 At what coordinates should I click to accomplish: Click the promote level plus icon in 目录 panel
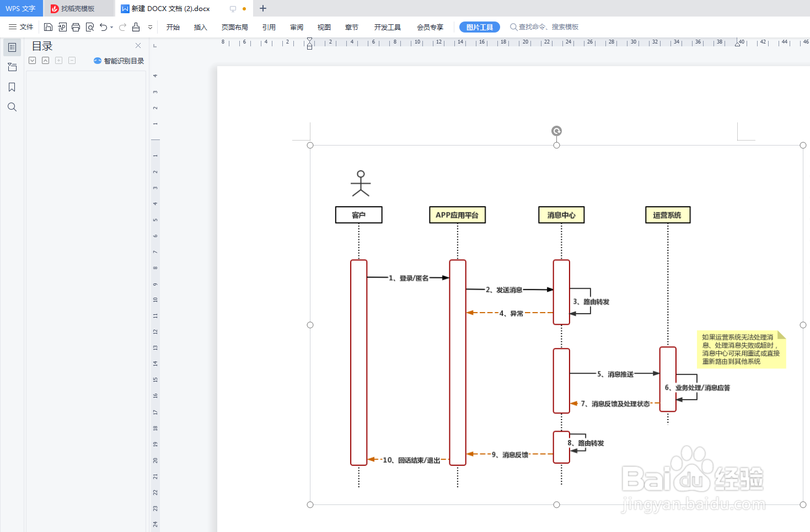pyautogui.click(x=59, y=61)
